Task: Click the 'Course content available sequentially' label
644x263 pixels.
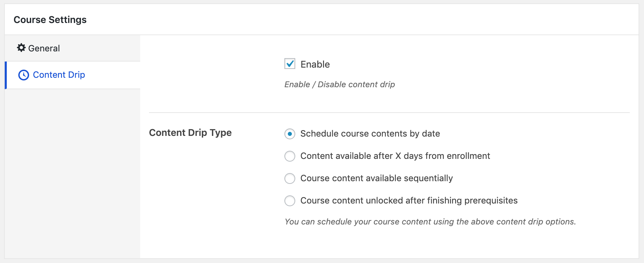Action: click(x=377, y=178)
